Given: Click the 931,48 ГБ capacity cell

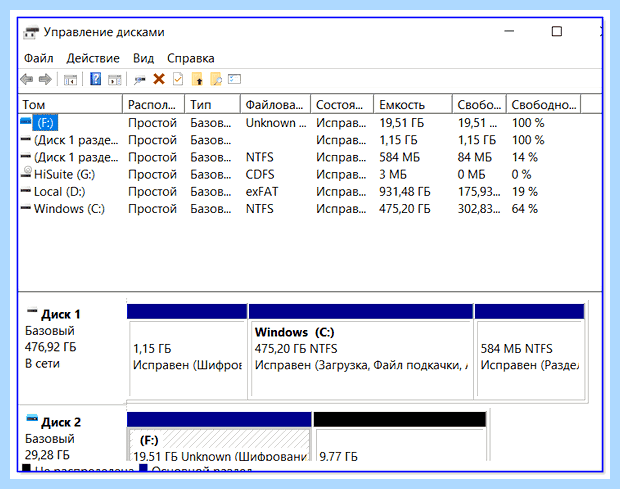Looking at the screenshot, I should [x=405, y=192].
